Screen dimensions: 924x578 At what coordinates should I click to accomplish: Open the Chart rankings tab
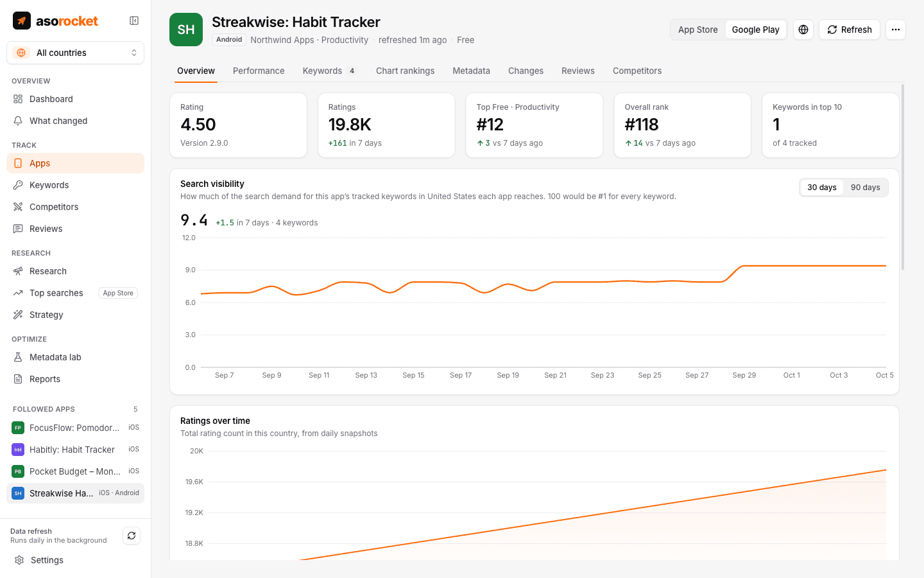(405, 71)
